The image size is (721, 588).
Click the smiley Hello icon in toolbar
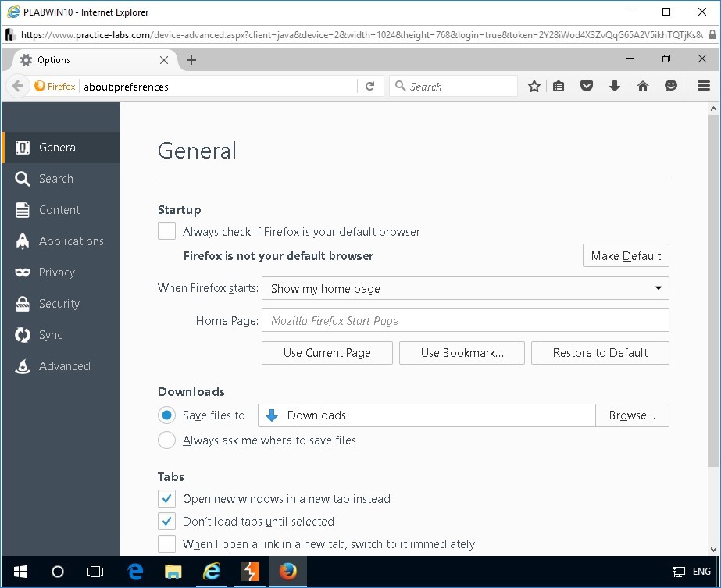pyautogui.click(x=671, y=87)
